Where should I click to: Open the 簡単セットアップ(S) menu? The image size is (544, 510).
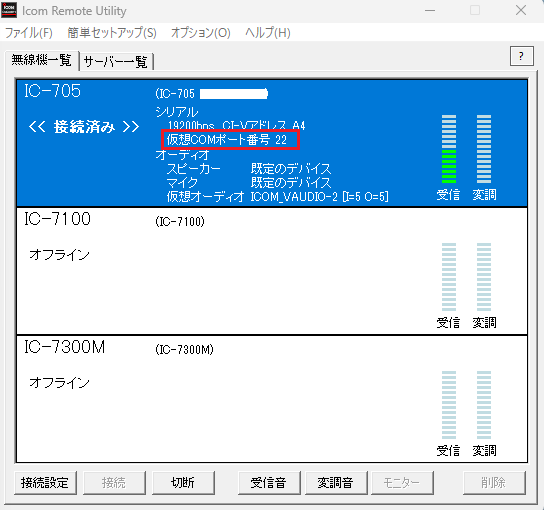(x=112, y=33)
